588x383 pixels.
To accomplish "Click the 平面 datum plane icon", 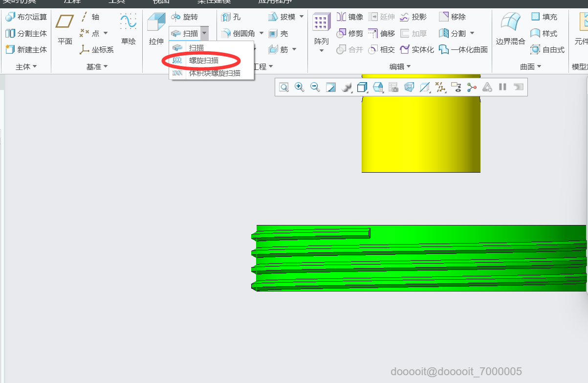I will click(65, 29).
